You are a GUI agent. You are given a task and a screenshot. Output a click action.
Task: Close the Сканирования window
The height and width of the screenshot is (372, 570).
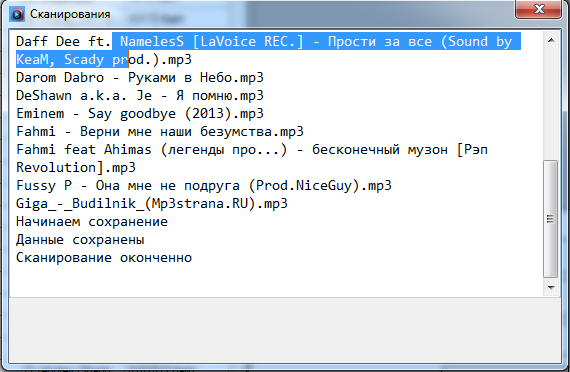coord(538,9)
